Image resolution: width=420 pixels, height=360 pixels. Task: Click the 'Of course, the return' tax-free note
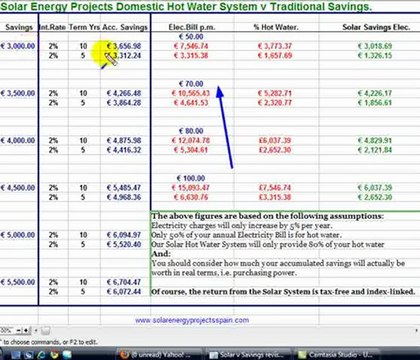(x=284, y=292)
